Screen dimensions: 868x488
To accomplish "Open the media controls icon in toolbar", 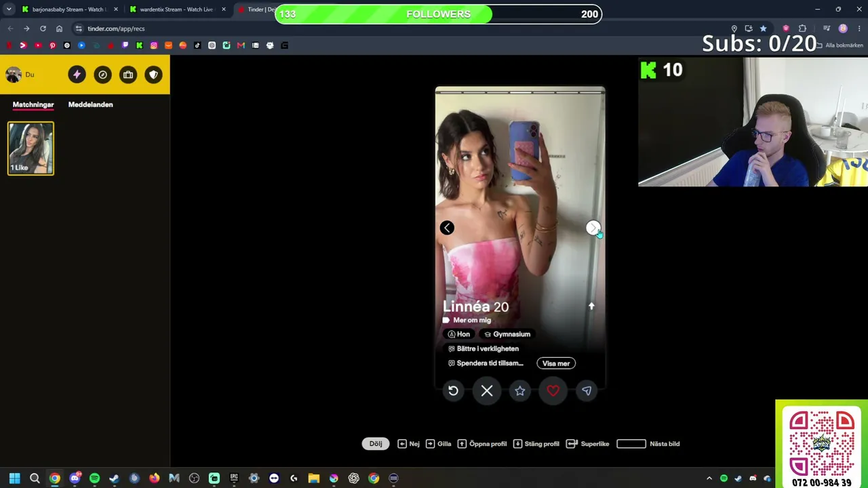I will point(827,28).
